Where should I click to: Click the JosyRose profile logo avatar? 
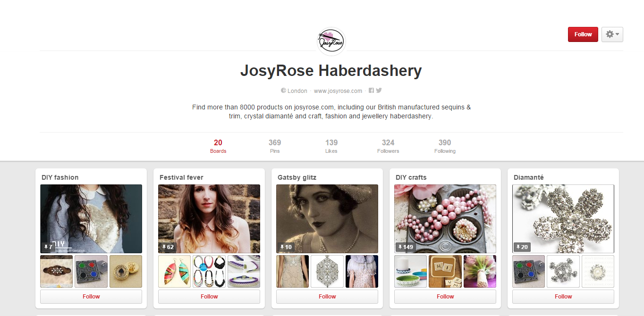(x=331, y=42)
